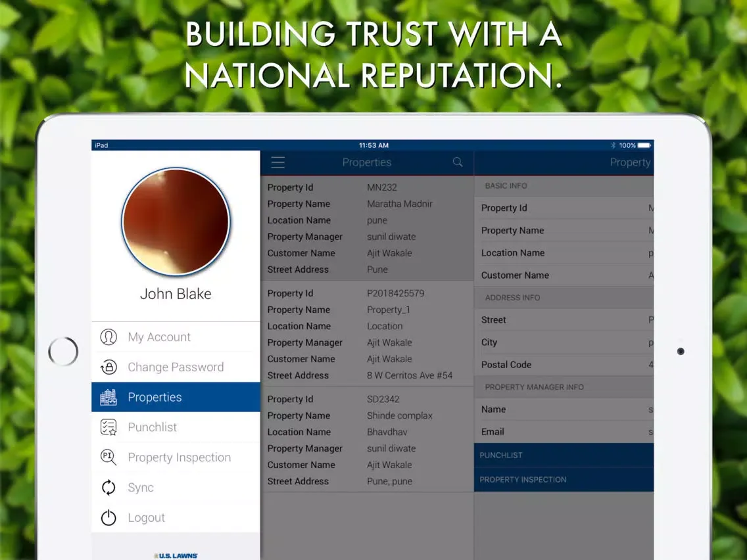Open the U.S. Lawns logo

(176, 555)
